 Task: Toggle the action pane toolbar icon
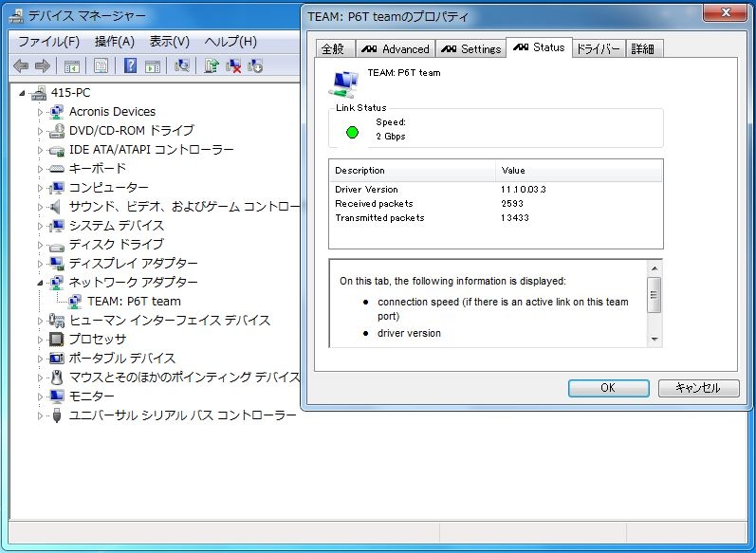pos(153,65)
